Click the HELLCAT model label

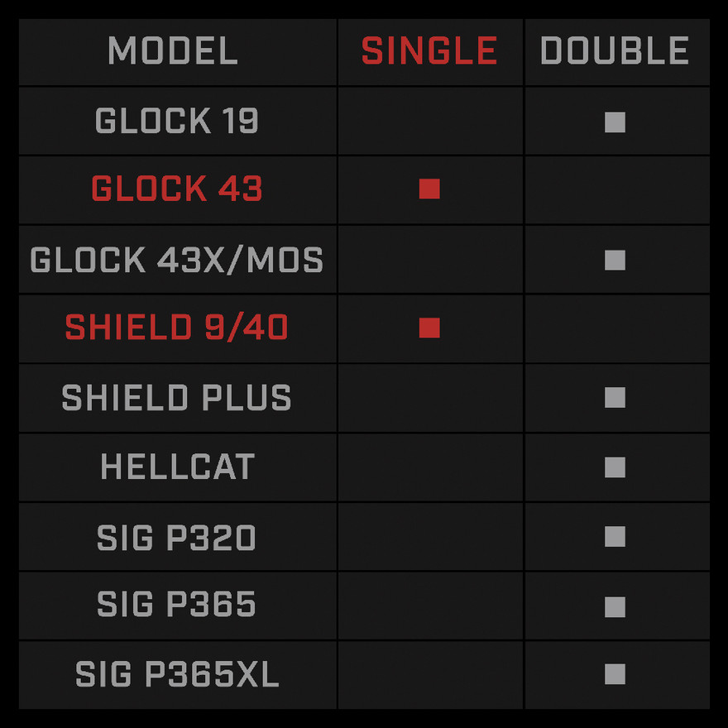[177, 467]
